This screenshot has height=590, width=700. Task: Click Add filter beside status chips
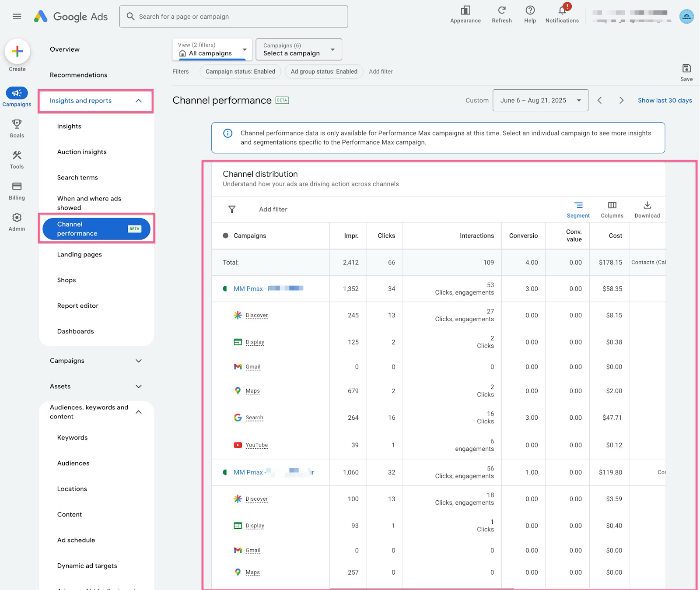(381, 71)
